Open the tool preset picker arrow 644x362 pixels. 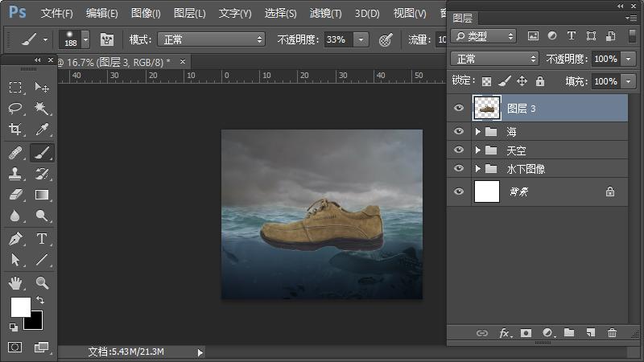tap(45, 39)
